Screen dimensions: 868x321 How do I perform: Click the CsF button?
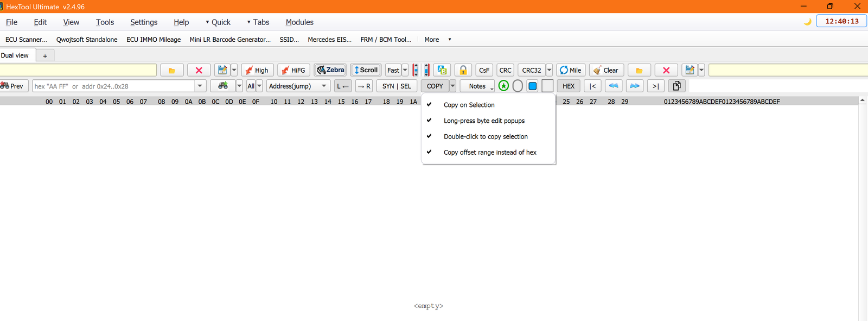pyautogui.click(x=484, y=70)
